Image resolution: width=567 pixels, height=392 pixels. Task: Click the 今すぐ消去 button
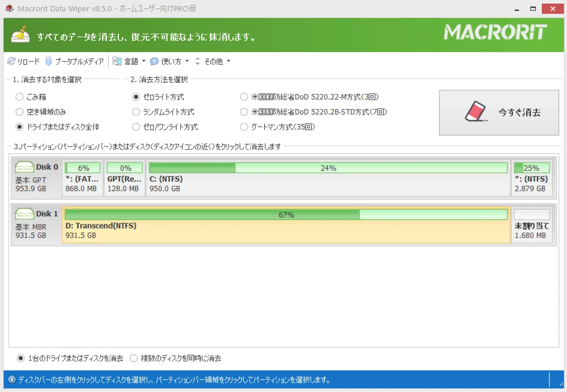(499, 112)
